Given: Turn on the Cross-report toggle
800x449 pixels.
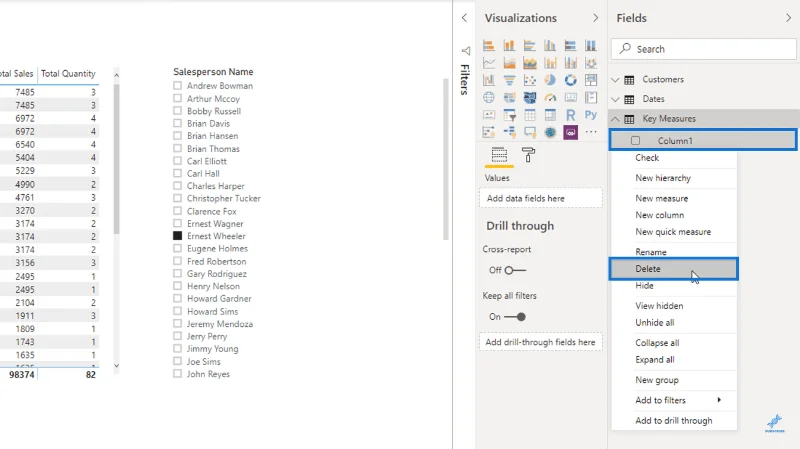Looking at the screenshot, I should (x=514, y=270).
